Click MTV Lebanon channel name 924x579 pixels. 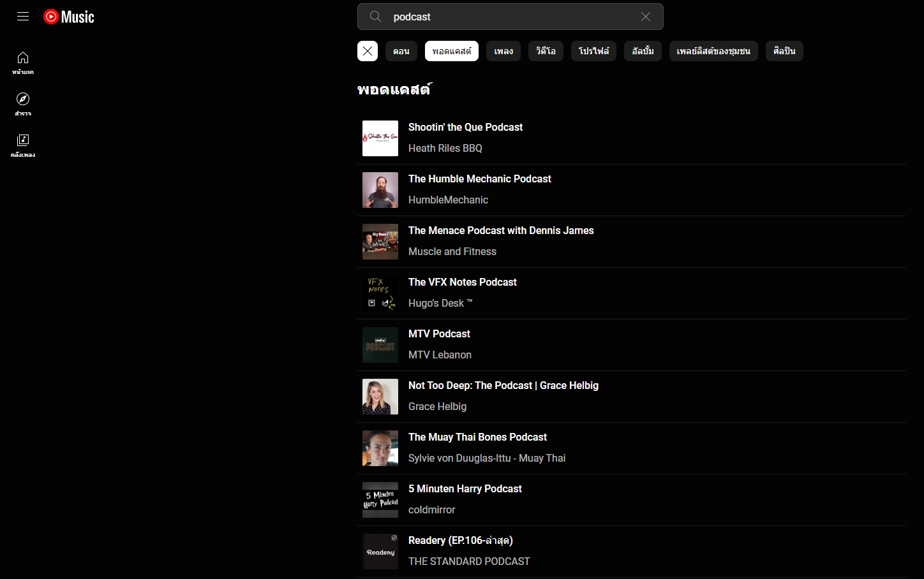click(440, 355)
